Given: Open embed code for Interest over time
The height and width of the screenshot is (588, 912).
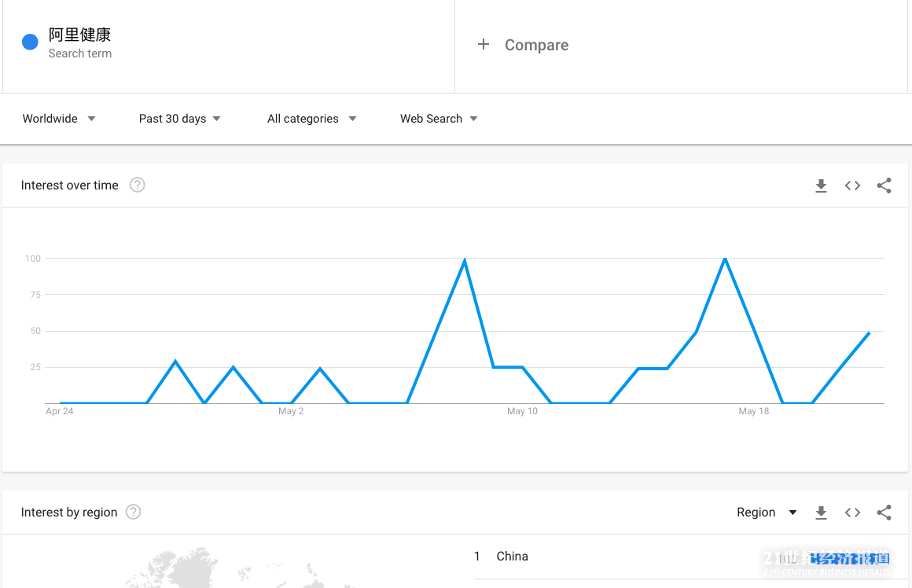Looking at the screenshot, I should point(852,186).
